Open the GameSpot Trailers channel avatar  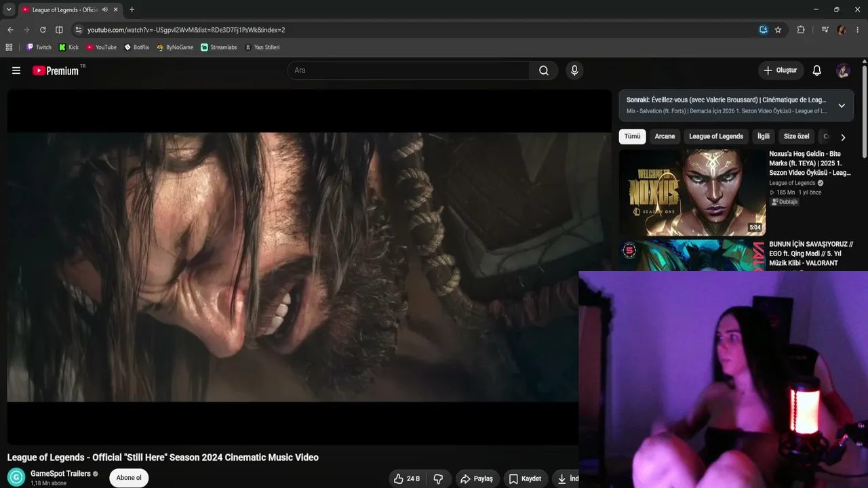click(16, 477)
